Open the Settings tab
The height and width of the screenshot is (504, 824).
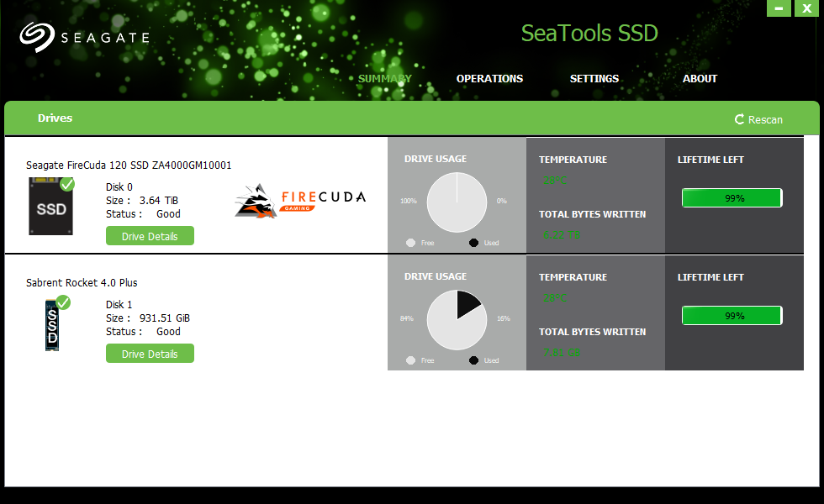coord(594,79)
